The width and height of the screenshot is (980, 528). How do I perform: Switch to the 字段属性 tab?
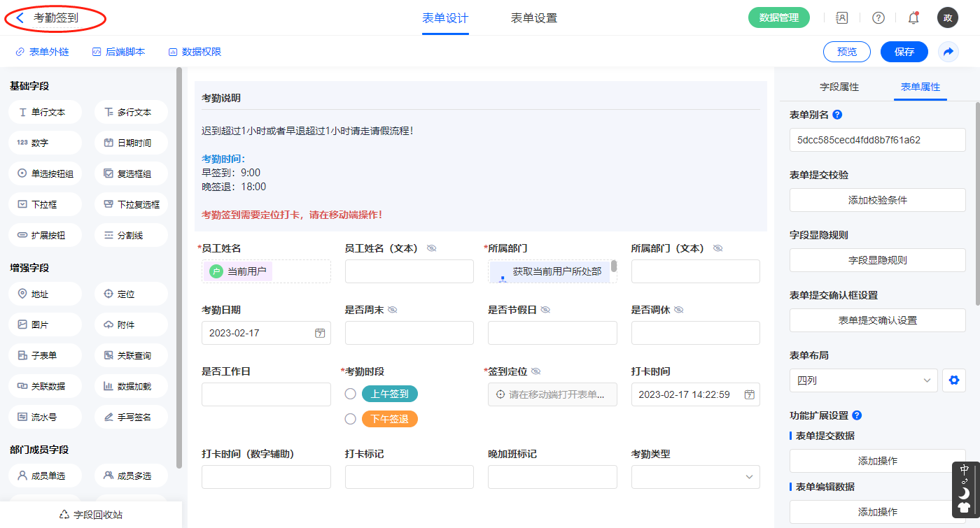pyautogui.click(x=839, y=87)
